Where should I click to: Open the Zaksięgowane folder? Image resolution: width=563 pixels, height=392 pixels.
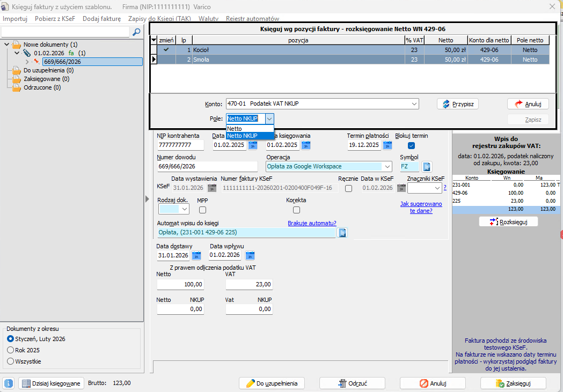[42, 79]
